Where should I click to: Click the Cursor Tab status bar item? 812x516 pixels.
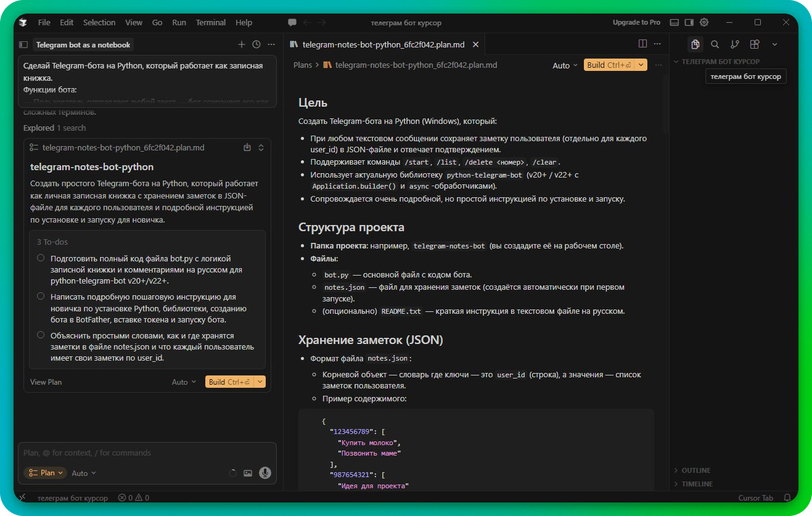click(755, 498)
